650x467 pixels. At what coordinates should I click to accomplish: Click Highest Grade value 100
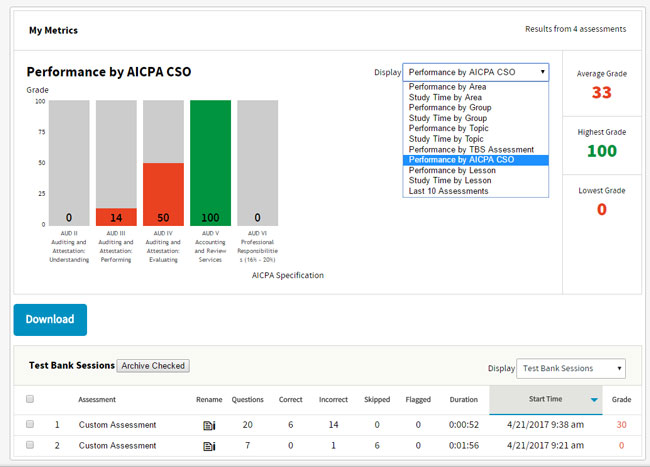tap(602, 151)
